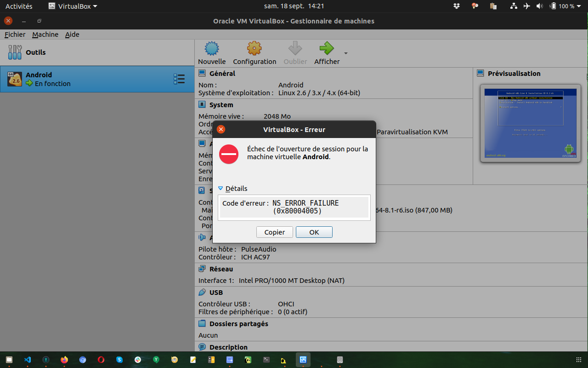Open the Machine menu
This screenshot has height=368, width=588.
[45, 34]
